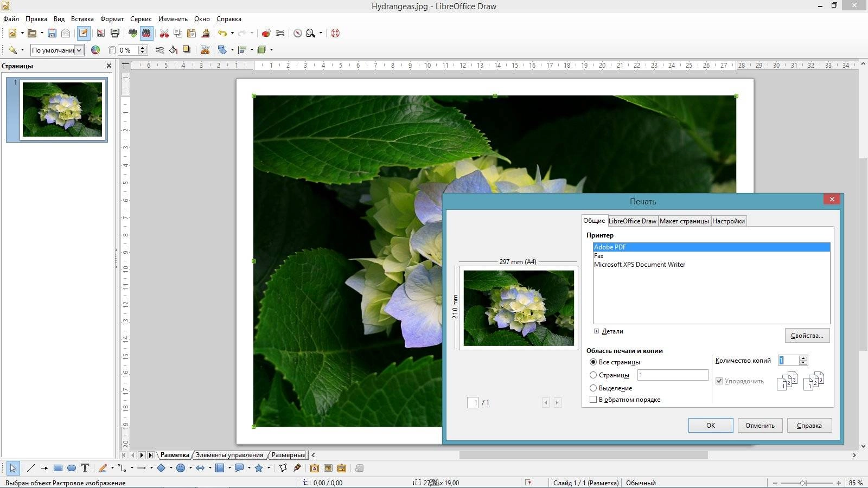The height and width of the screenshot is (488, 868).
Task: Click the Edit Points tool
Action: tap(283, 468)
